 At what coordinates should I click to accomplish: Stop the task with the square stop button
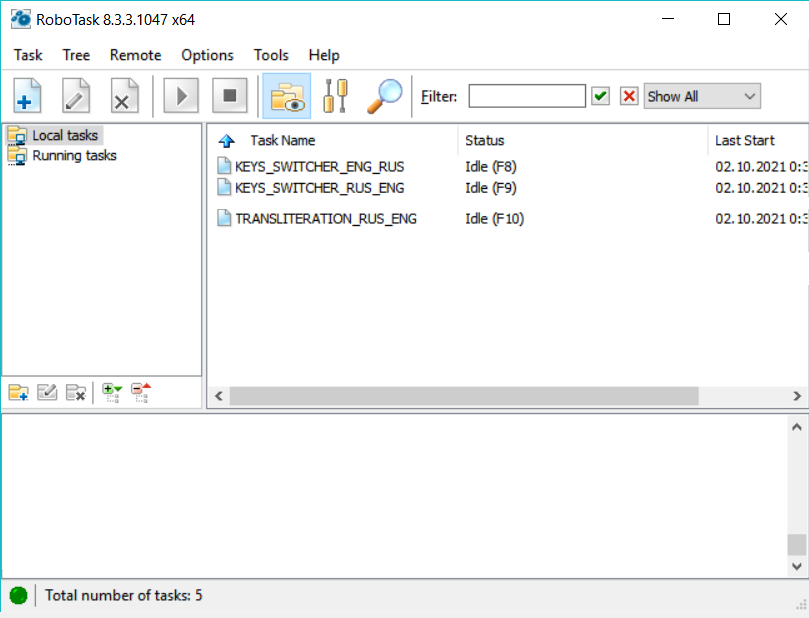(230, 95)
